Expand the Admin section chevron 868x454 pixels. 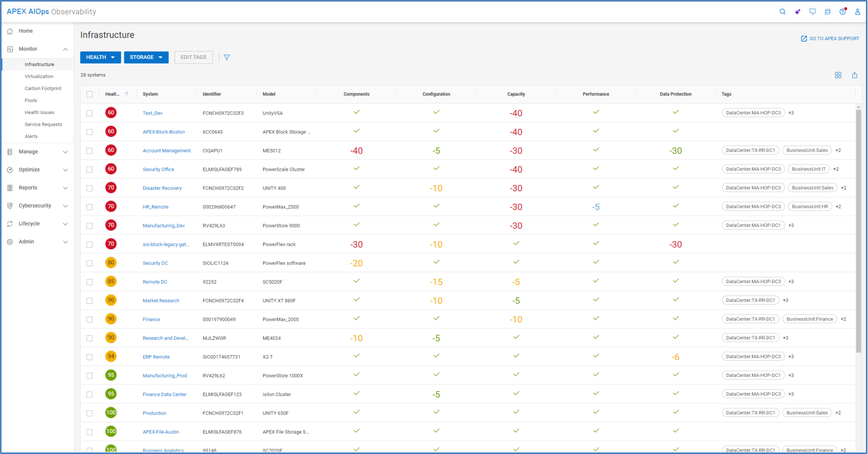(66, 242)
